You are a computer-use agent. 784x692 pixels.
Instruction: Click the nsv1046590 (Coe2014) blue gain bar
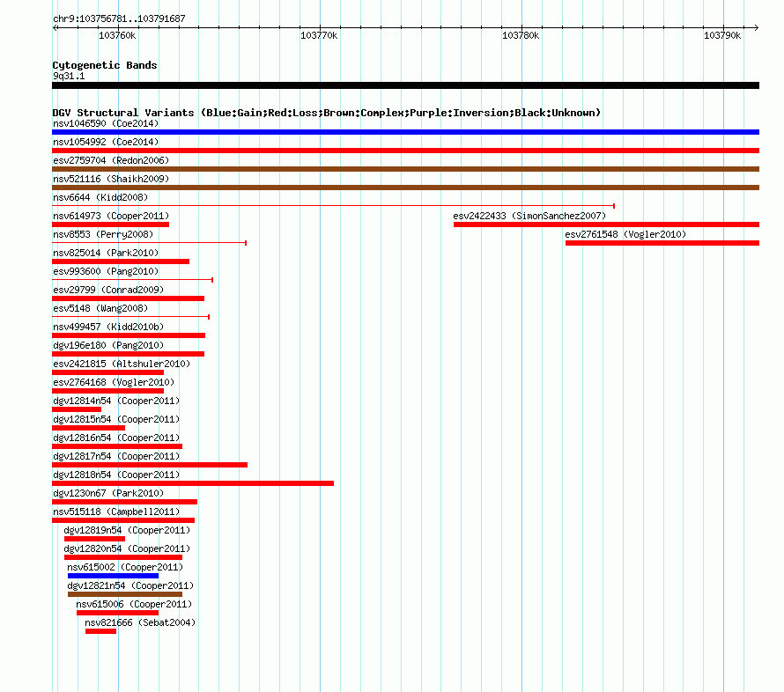(405, 132)
